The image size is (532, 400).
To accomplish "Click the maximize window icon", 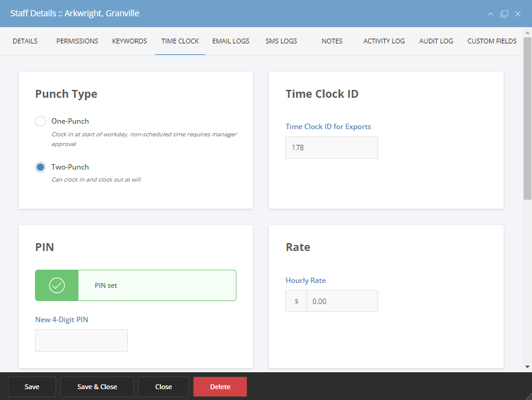I will [504, 13].
